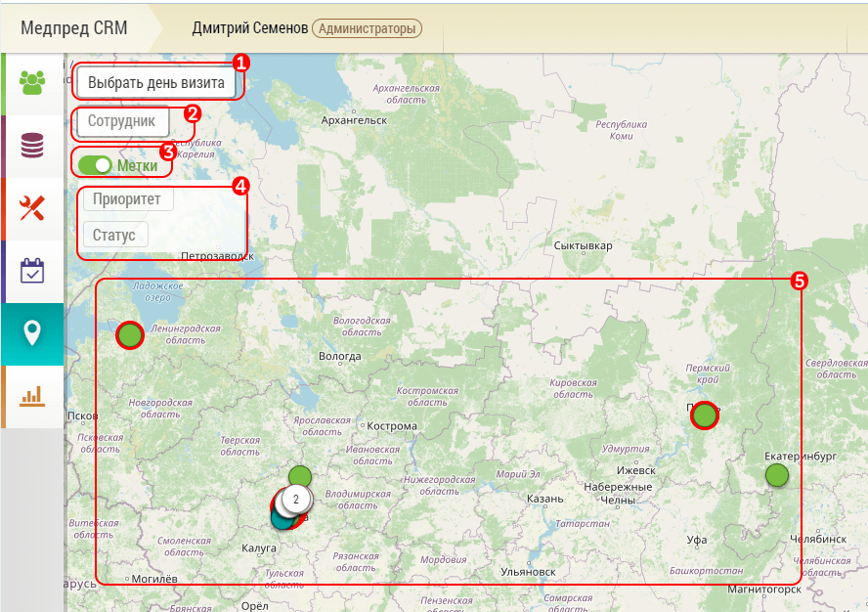Click the green marker in Leningrad region
The width and height of the screenshot is (868, 612).
130,335
